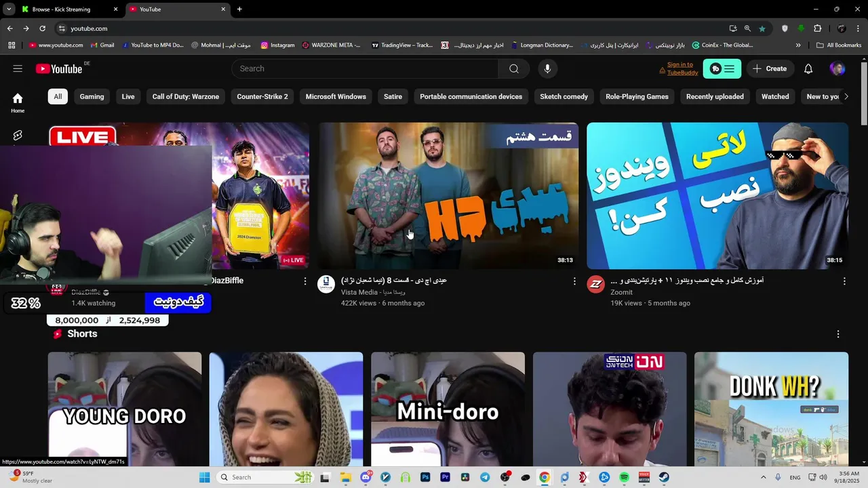Open a new browser tab
Image resolution: width=868 pixels, height=488 pixels.
(x=239, y=9)
